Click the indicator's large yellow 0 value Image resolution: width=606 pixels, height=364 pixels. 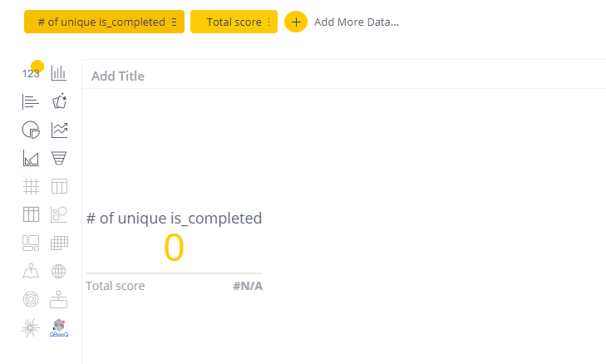click(x=174, y=248)
